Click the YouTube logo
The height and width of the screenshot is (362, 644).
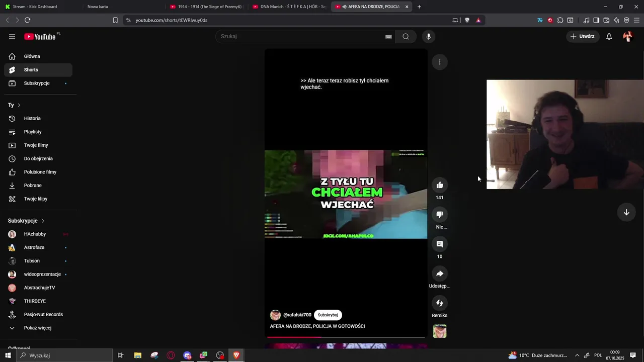coord(40,36)
